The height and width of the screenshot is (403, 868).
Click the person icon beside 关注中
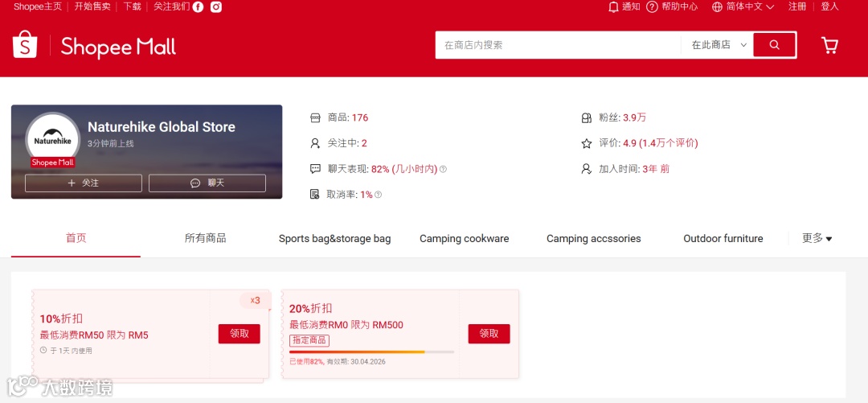coord(315,143)
